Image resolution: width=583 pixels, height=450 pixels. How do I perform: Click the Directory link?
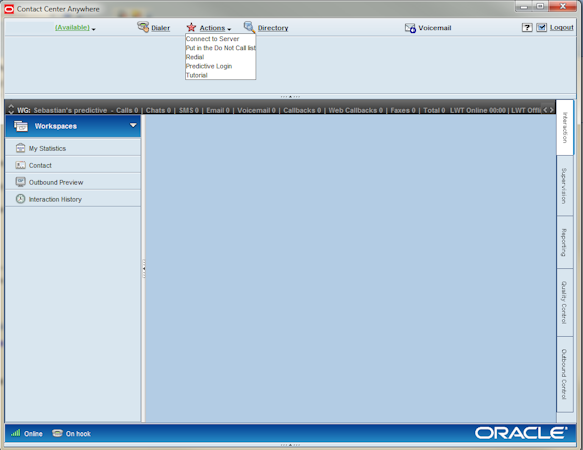click(273, 28)
